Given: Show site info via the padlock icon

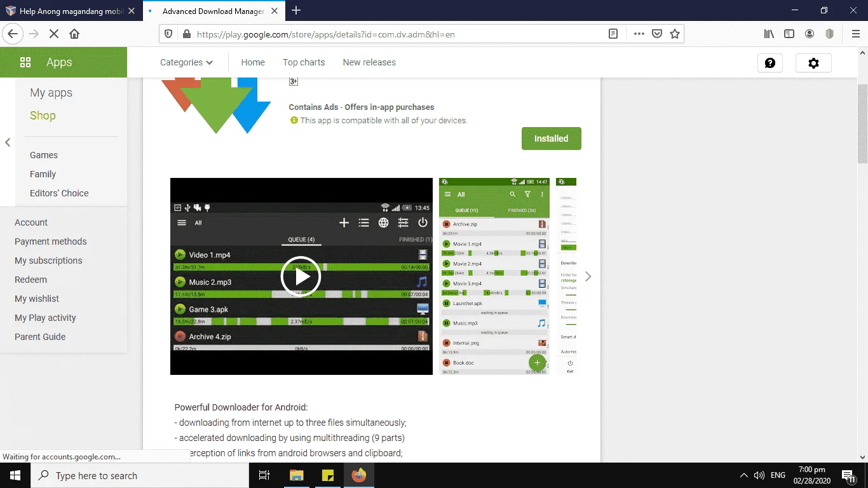Looking at the screenshot, I should click(x=186, y=34).
